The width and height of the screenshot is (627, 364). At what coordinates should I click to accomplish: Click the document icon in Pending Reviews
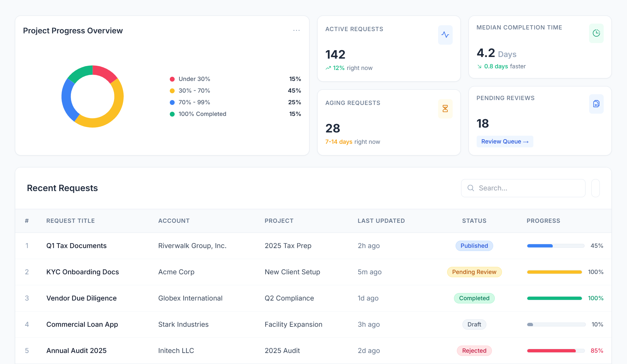(x=596, y=104)
